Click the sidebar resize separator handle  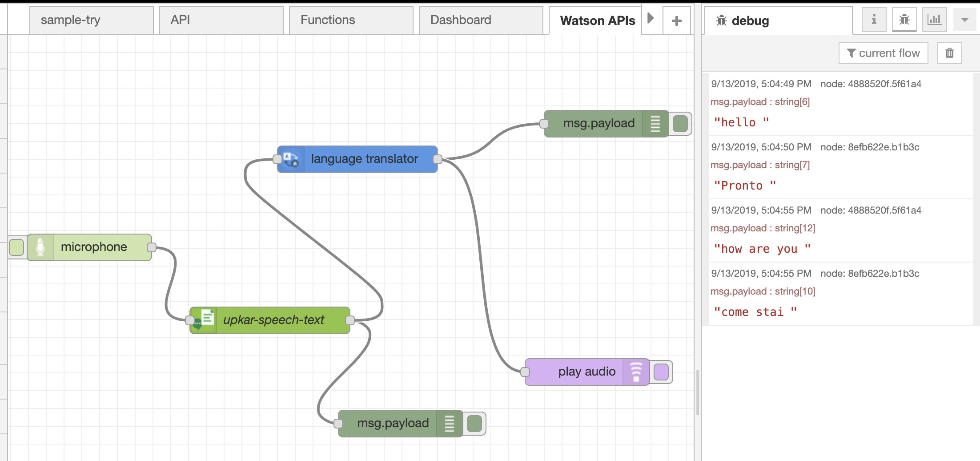click(x=698, y=392)
